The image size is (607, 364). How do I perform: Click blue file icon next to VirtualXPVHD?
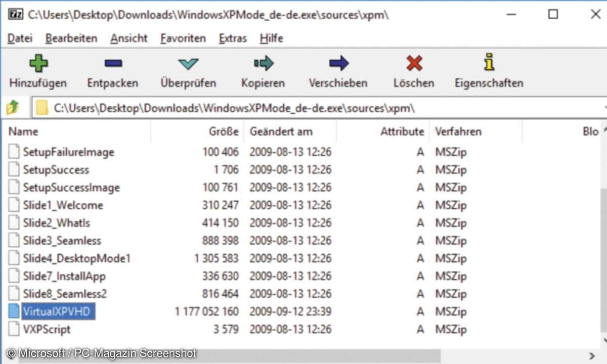coord(14,311)
